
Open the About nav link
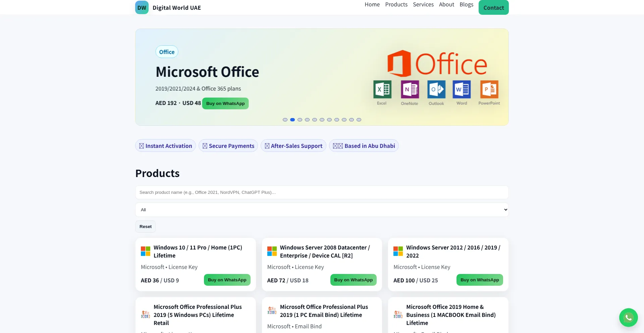(447, 4)
